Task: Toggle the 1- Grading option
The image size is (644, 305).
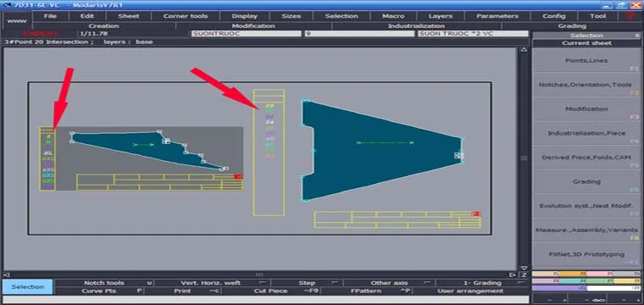Action: (482, 283)
